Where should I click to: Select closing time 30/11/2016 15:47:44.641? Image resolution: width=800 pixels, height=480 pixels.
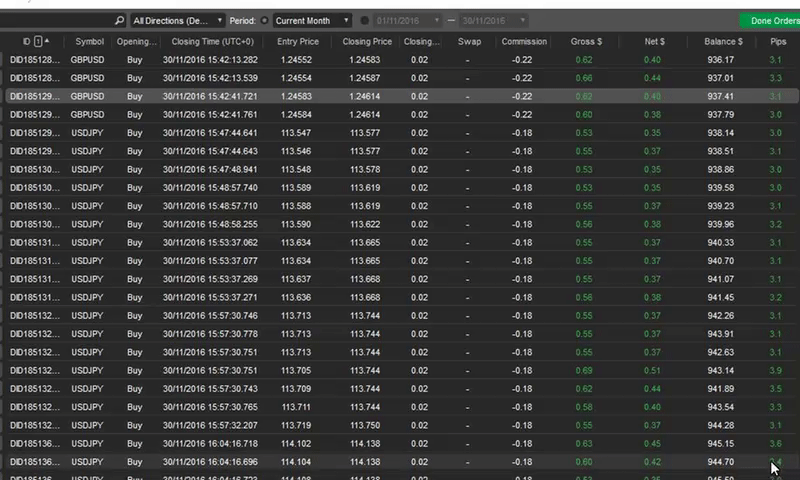coord(210,133)
